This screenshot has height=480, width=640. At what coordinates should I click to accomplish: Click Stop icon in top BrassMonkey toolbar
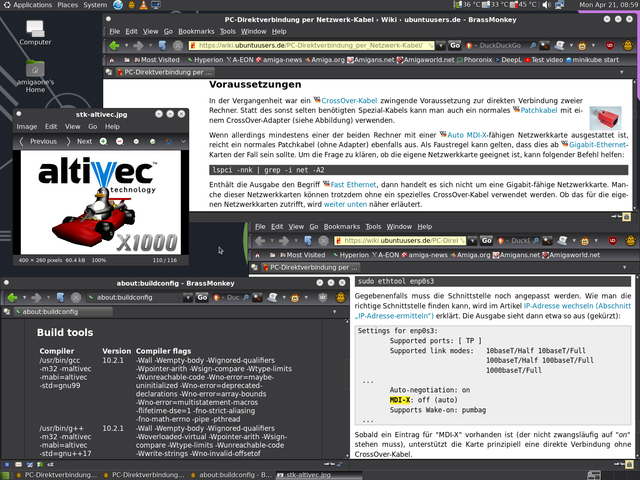(x=178, y=45)
